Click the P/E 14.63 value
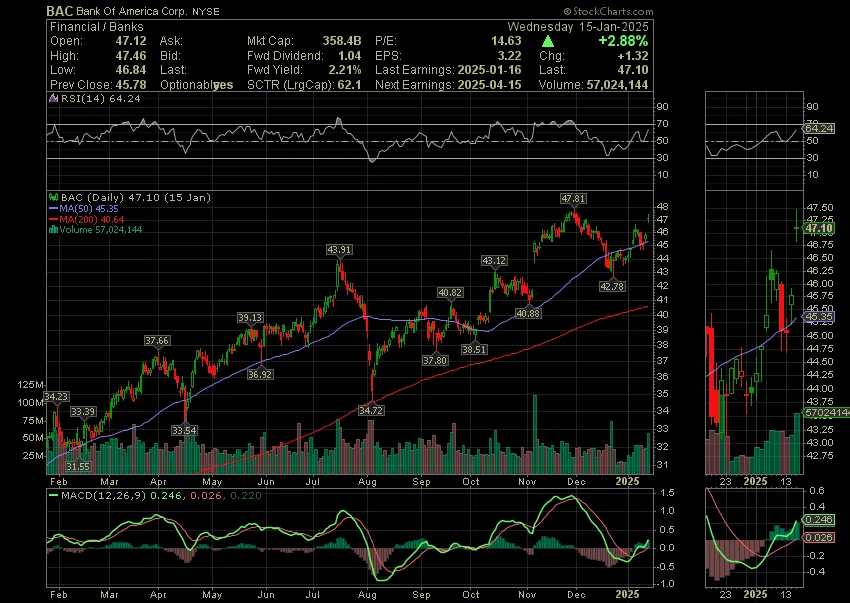The width and height of the screenshot is (850, 603). 507,41
